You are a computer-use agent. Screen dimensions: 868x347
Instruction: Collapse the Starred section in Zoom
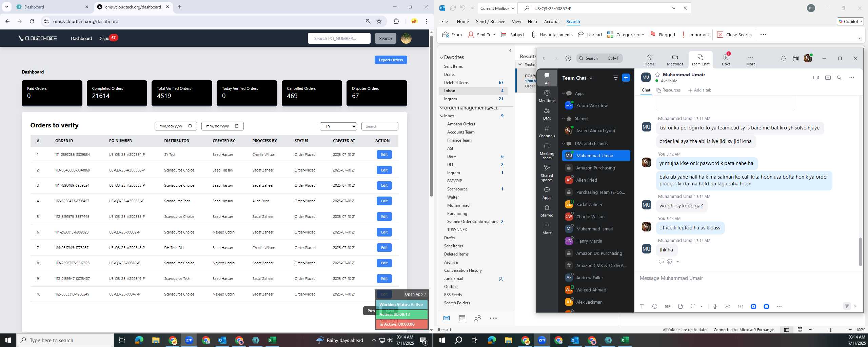[x=564, y=119]
